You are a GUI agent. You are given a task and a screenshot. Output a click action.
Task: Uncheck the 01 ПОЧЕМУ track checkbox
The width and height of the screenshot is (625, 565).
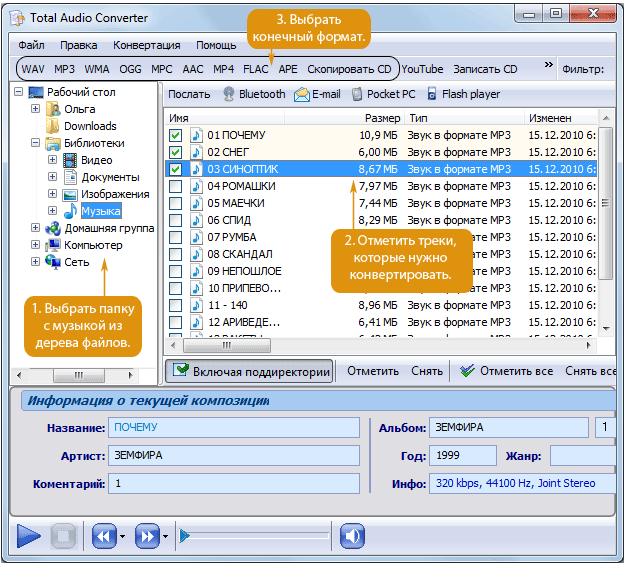click(x=175, y=135)
